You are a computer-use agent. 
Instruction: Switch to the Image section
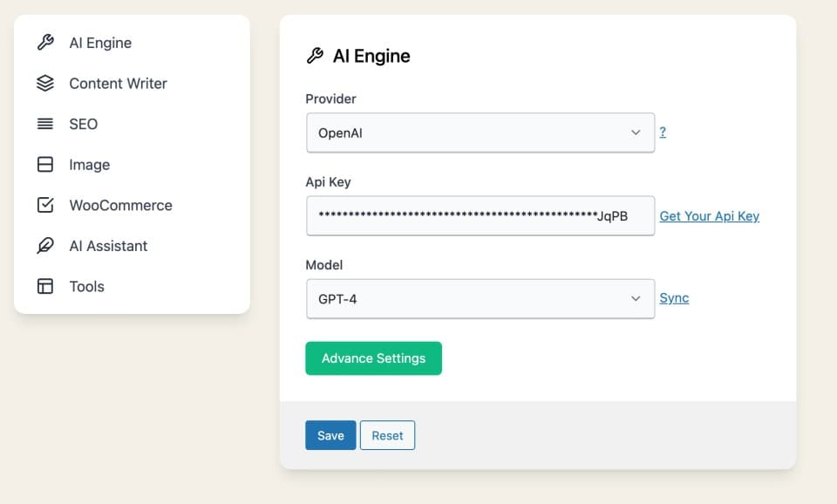pos(90,165)
